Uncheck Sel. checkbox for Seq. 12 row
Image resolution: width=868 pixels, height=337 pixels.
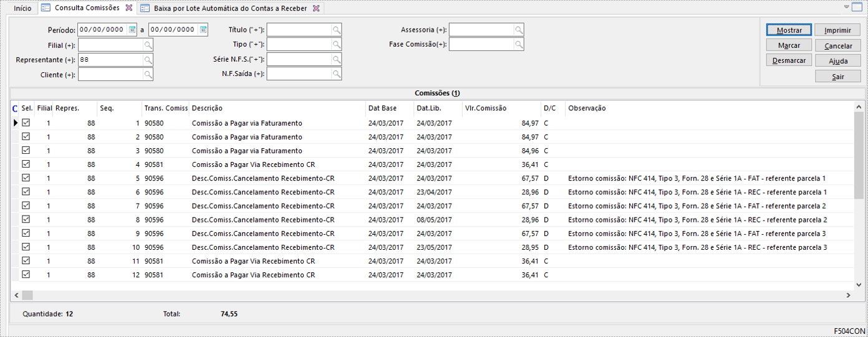coord(26,275)
